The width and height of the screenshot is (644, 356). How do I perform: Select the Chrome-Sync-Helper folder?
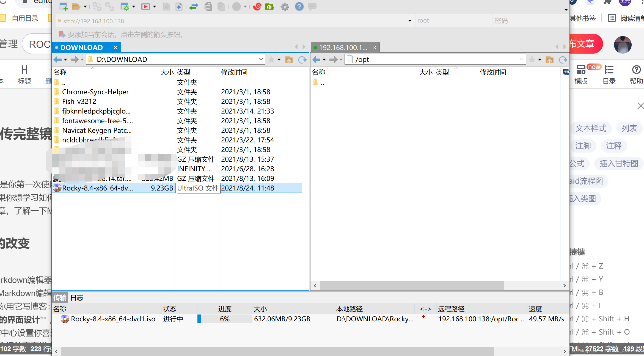tap(95, 92)
